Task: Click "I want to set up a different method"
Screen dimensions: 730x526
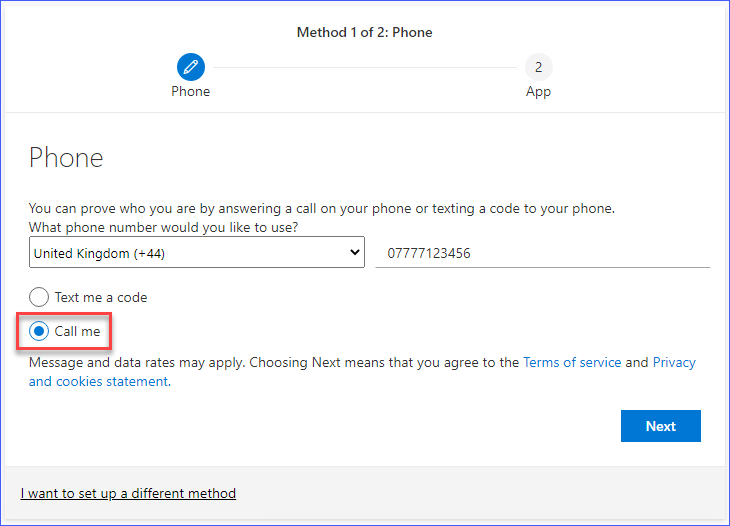Action: point(128,493)
